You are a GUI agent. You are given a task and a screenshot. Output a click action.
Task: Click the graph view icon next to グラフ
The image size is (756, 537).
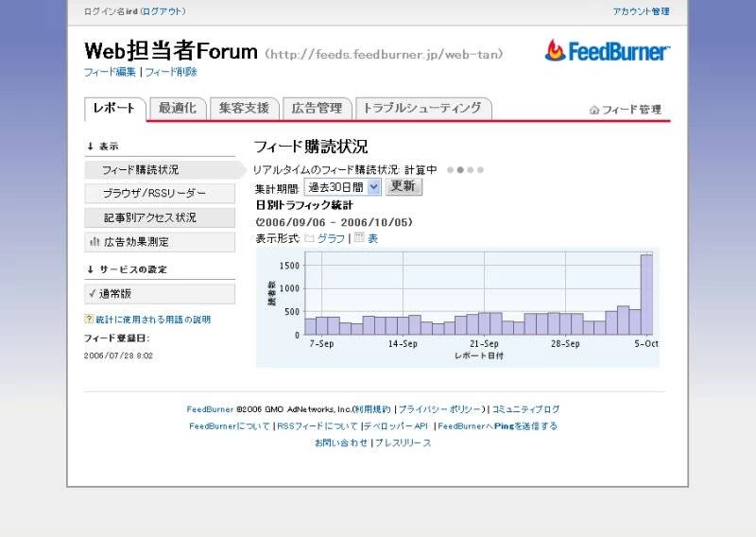click(x=309, y=238)
